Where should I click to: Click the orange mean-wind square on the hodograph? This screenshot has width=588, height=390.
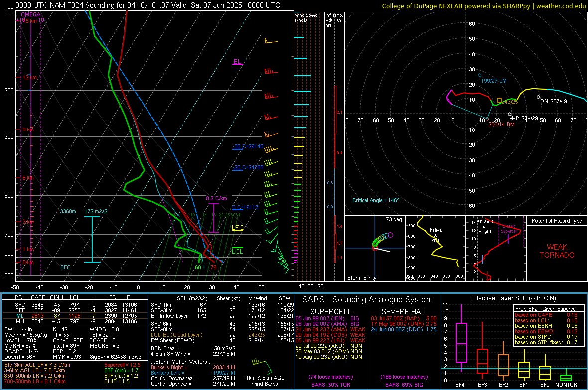[x=499, y=100]
